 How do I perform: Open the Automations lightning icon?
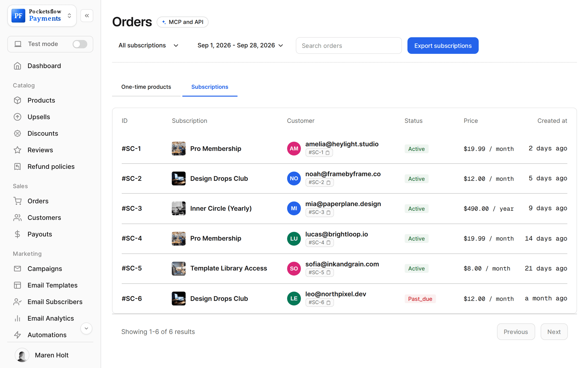18,335
